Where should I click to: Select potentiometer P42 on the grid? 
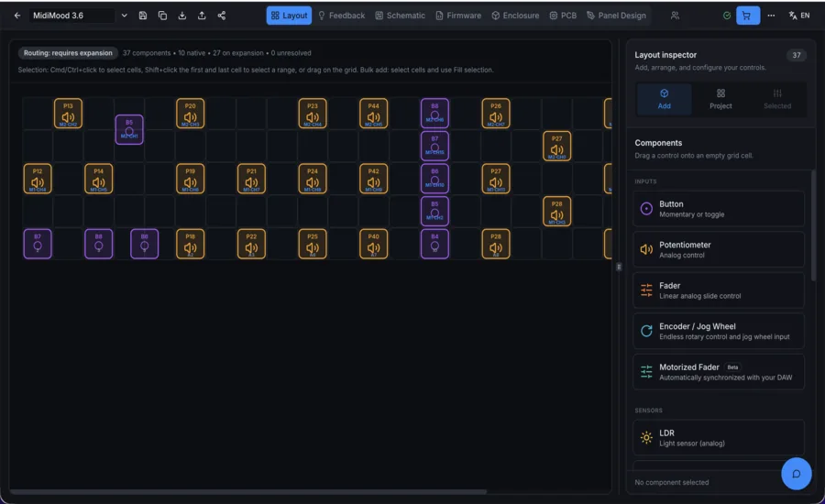(374, 179)
